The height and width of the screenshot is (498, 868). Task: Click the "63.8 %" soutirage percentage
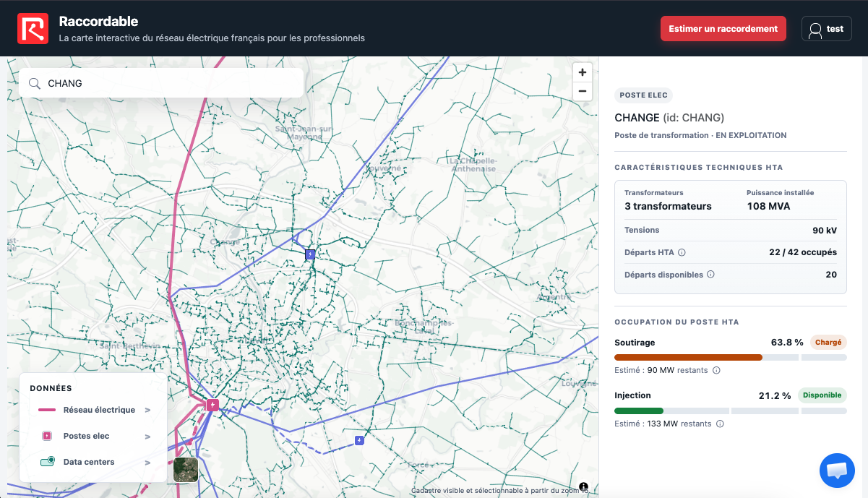pos(787,342)
